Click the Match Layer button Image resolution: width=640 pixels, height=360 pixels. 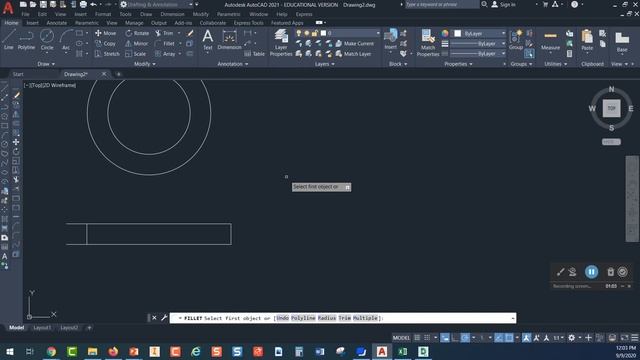click(353, 53)
